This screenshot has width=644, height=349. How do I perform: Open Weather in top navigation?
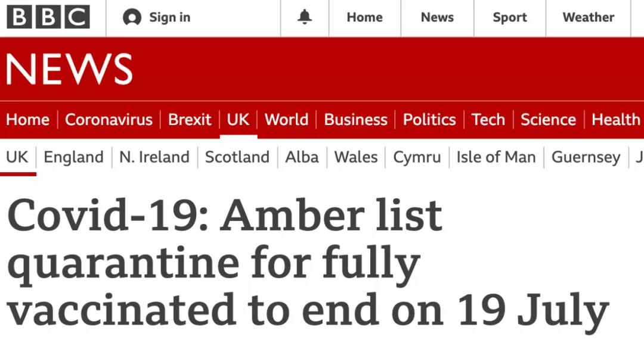point(588,17)
